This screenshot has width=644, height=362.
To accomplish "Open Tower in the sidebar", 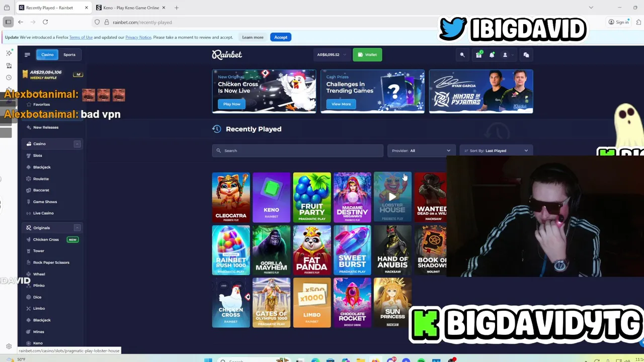I will coord(39,251).
